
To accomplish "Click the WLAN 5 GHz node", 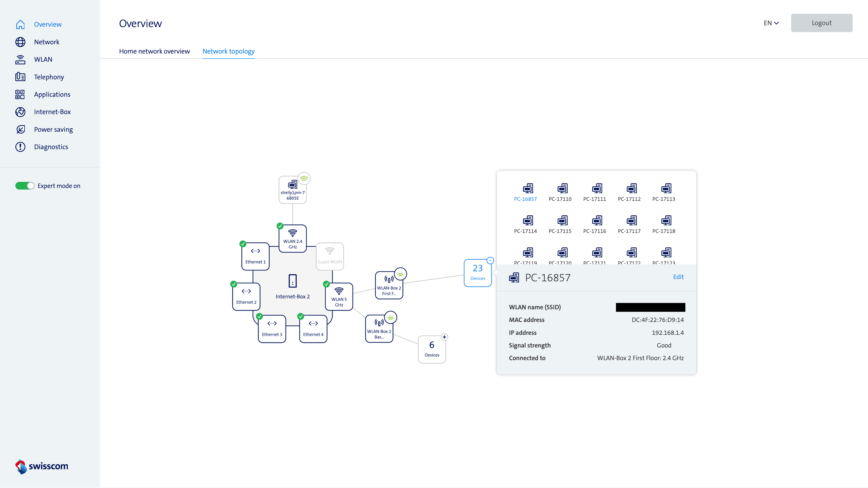I will click(339, 296).
